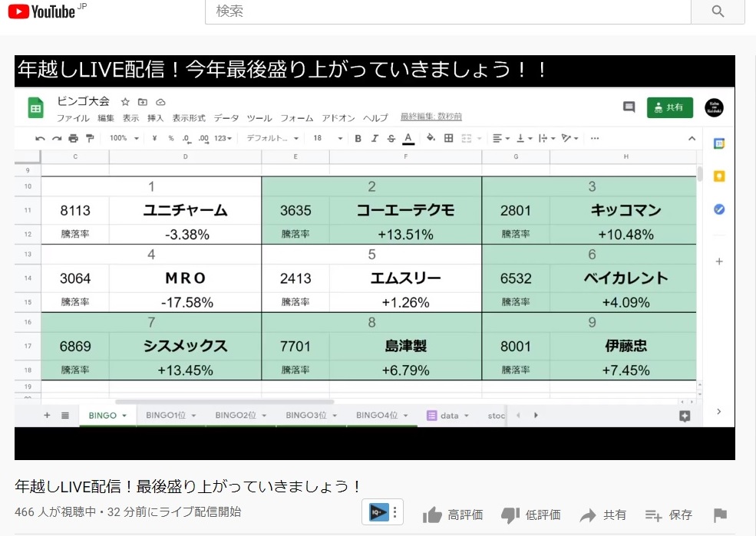
Task: Collapse the menus with the up chevron
Action: 692,139
